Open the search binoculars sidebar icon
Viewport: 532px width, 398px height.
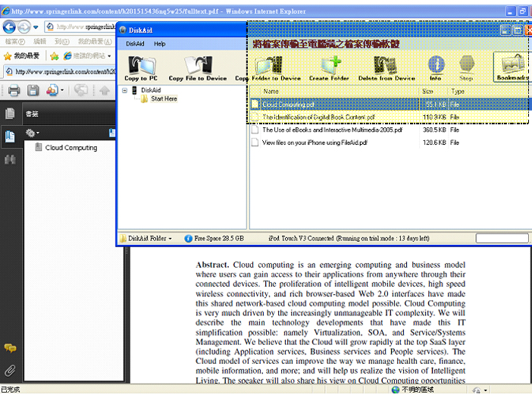point(10,159)
